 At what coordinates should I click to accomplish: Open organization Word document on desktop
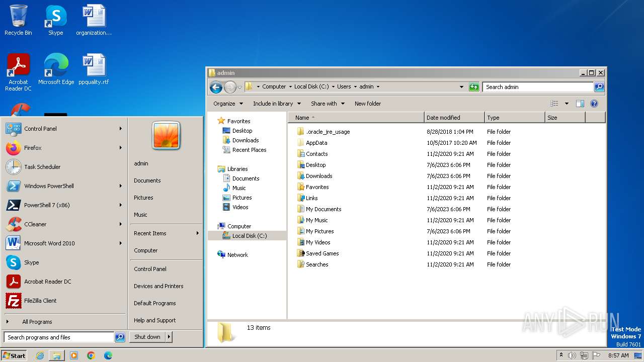tap(94, 20)
